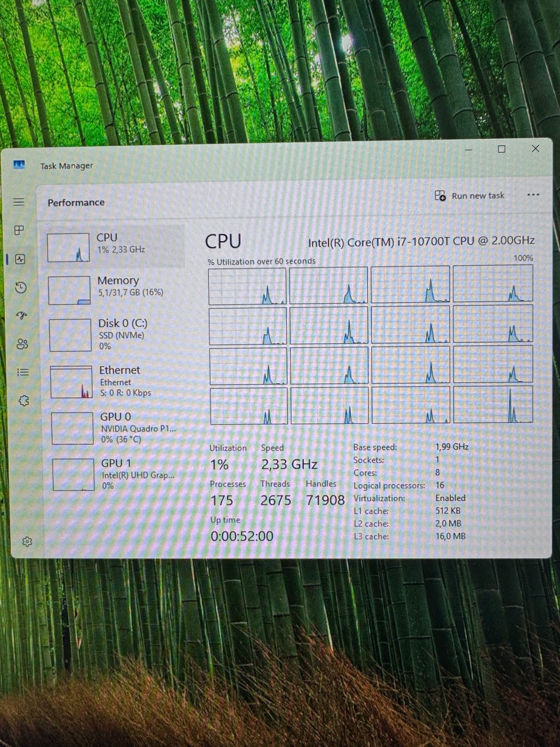Open the App history icon
560x747 pixels.
click(21, 287)
